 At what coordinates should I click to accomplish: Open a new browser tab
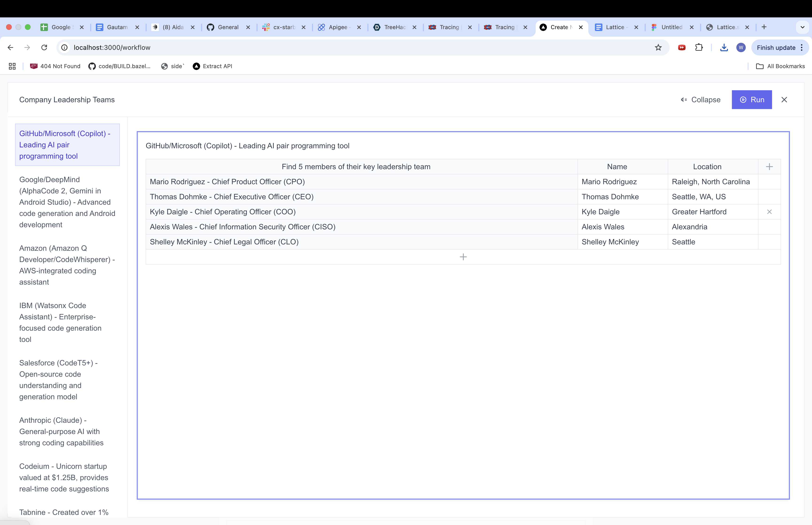(x=764, y=27)
